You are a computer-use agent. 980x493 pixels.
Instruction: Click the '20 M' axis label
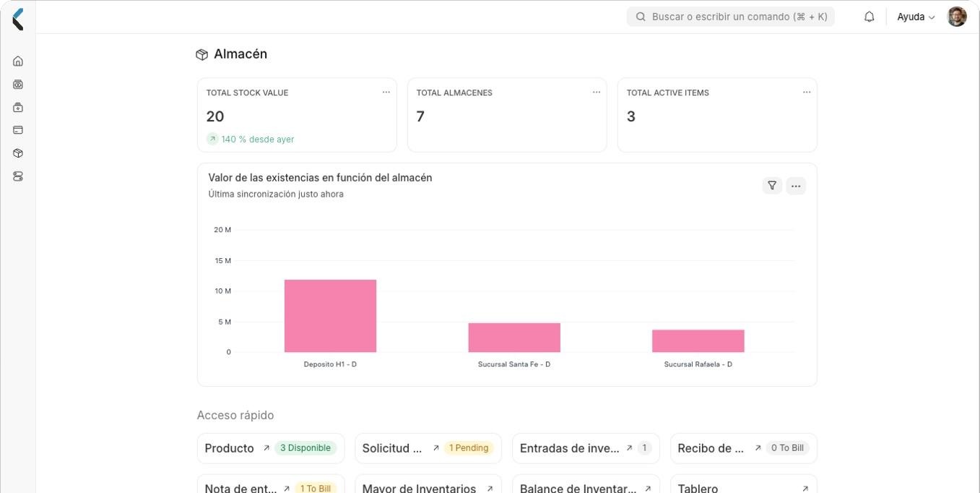point(222,230)
